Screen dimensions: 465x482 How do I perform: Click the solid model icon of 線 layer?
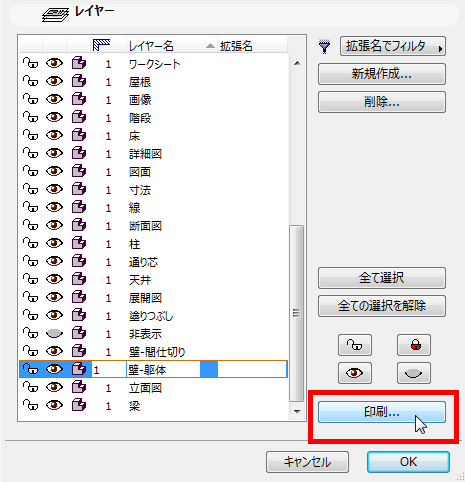point(79,207)
